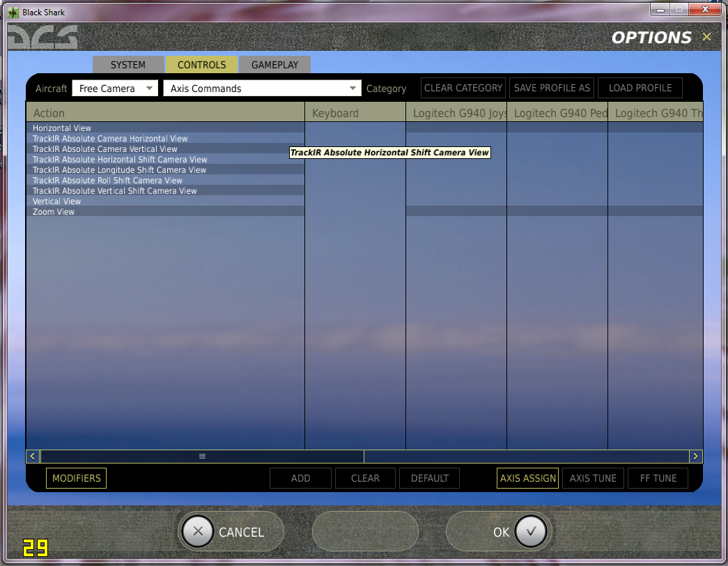Click the CLEAR button
This screenshot has height=566, width=728.
pos(365,478)
